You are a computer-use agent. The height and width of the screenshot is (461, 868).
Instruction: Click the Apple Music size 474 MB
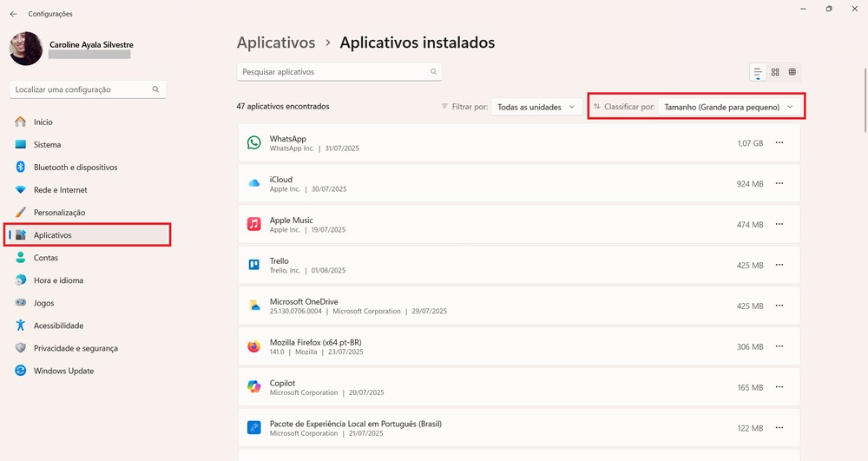[x=750, y=225]
